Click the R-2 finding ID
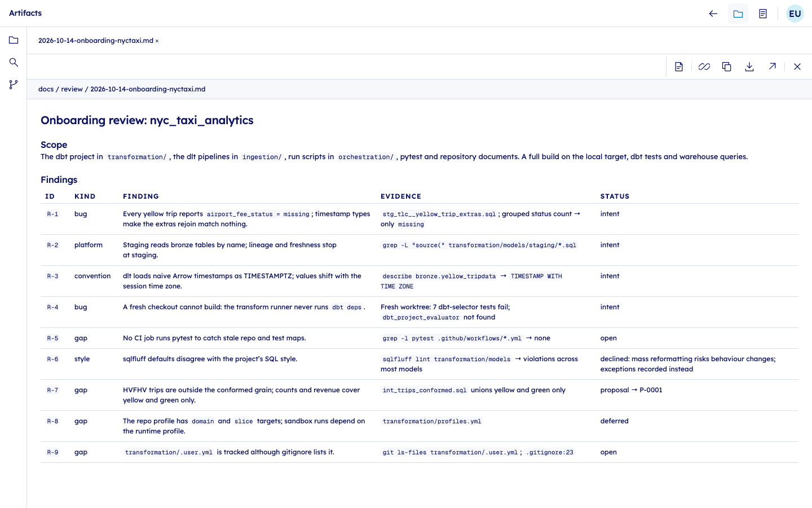Image resolution: width=812 pixels, height=508 pixels. (x=52, y=246)
